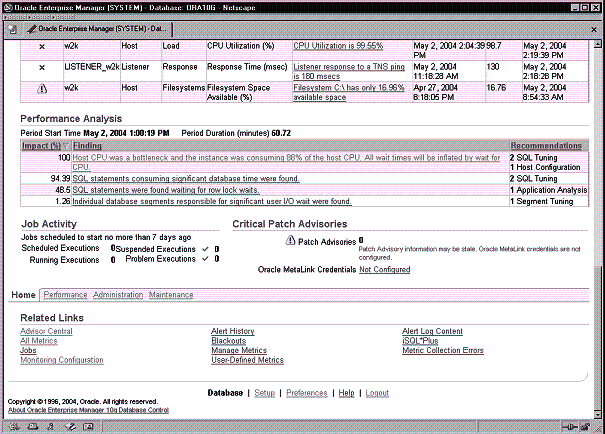Click the security lock icon in status bar
The height and width of the screenshot is (434, 605).
tap(585, 427)
